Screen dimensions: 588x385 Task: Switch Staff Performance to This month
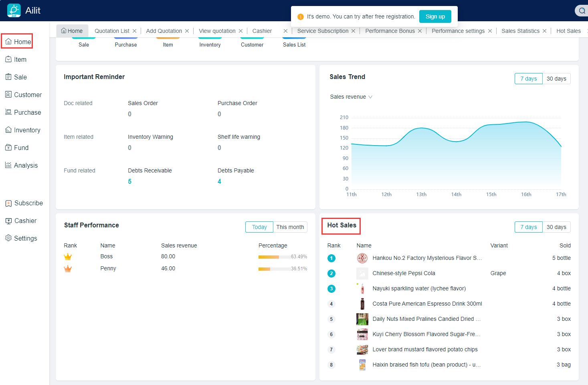[x=290, y=227]
